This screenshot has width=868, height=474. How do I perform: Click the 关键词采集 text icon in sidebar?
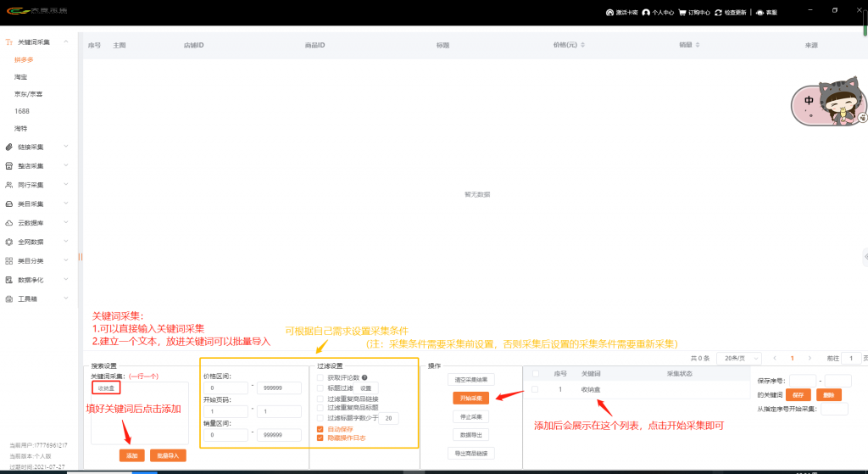(x=8, y=42)
